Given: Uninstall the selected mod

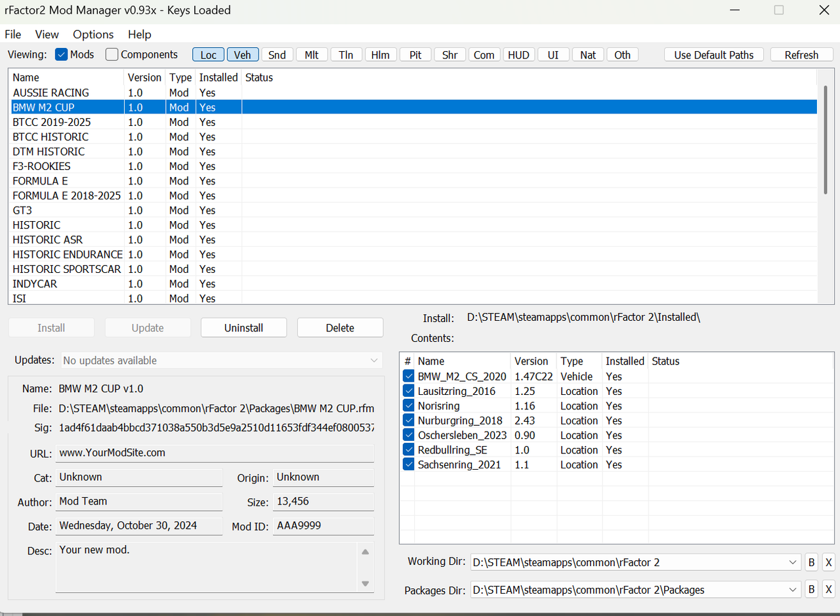Looking at the screenshot, I should [243, 327].
